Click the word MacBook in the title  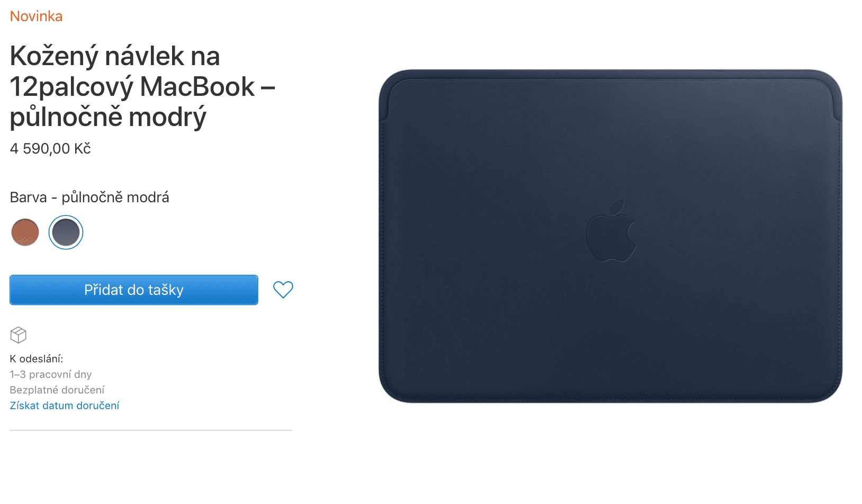tap(197, 87)
